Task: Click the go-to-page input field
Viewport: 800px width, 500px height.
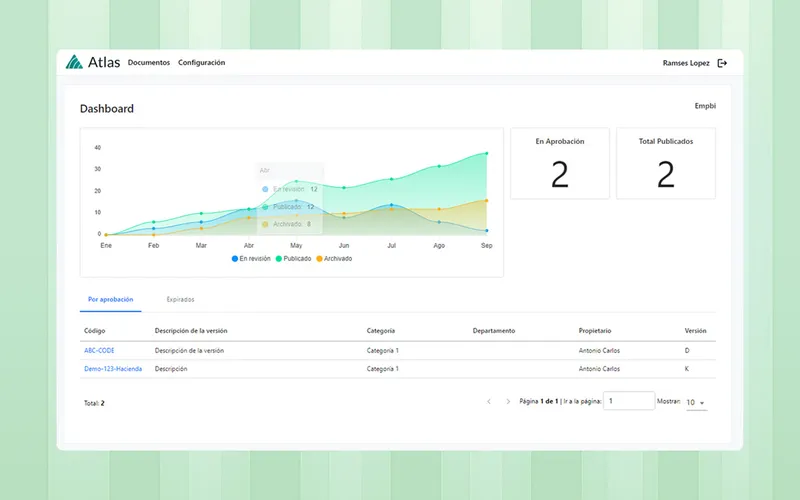Action: pos(629,401)
